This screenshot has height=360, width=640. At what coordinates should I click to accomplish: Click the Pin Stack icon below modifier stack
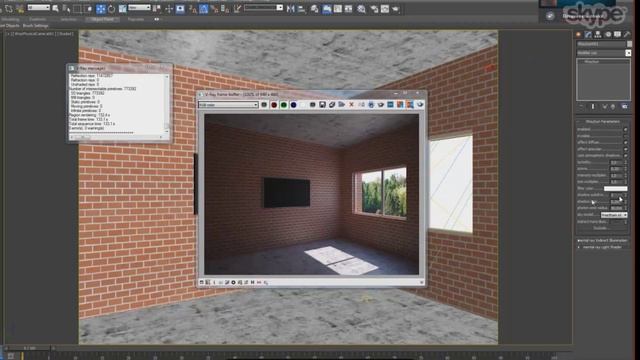point(582,107)
